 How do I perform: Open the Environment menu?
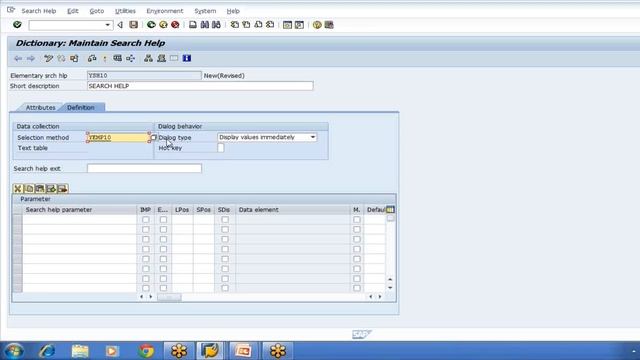pos(164,11)
